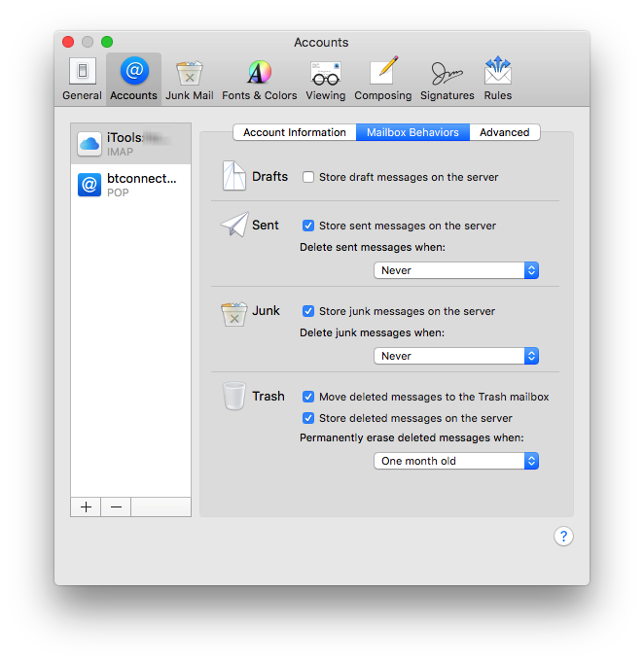The image size is (644, 663).
Task: Open Junk Mail preferences
Action: [x=189, y=78]
